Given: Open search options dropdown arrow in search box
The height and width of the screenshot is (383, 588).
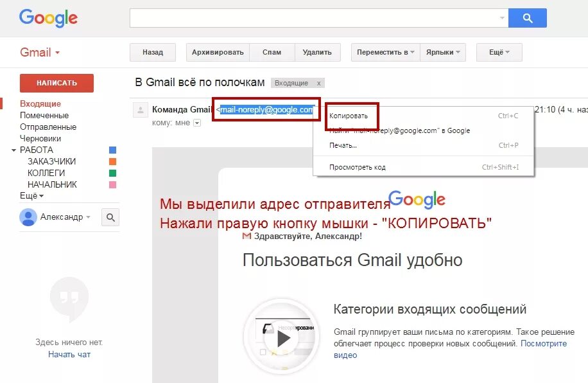Looking at the screenshot, I should [x=502, y=18].
